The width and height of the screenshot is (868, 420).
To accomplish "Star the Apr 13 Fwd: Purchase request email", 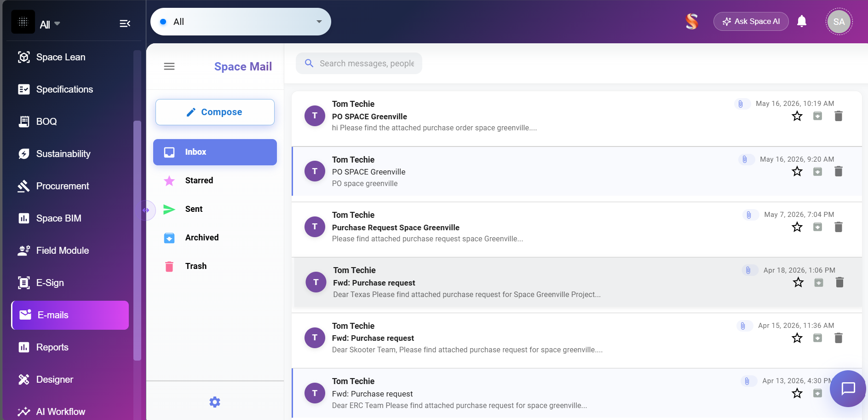I will [797, 393].
